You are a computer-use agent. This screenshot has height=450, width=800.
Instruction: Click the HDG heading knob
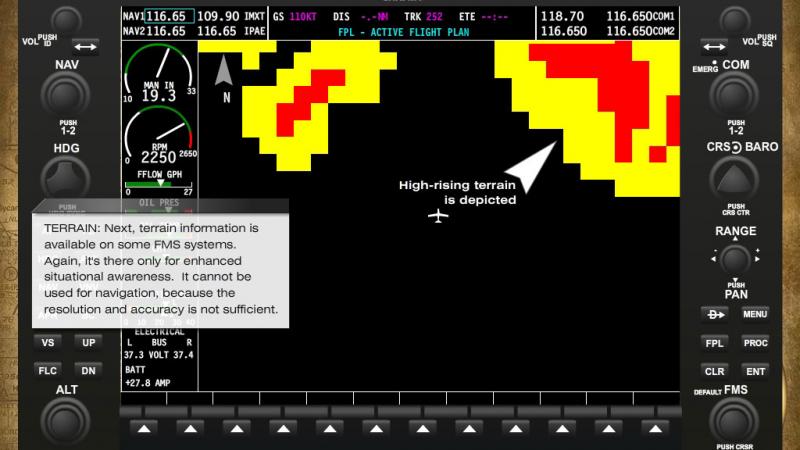click(65, 178)
